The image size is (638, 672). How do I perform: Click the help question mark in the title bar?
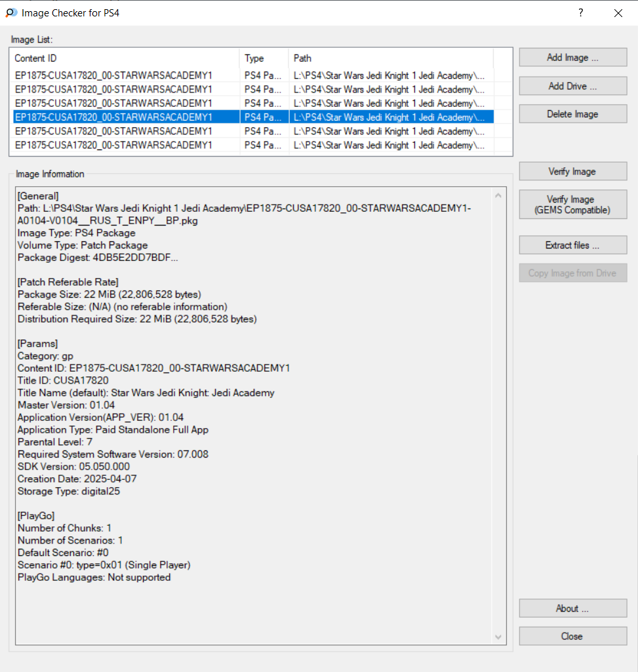[580, 13]
